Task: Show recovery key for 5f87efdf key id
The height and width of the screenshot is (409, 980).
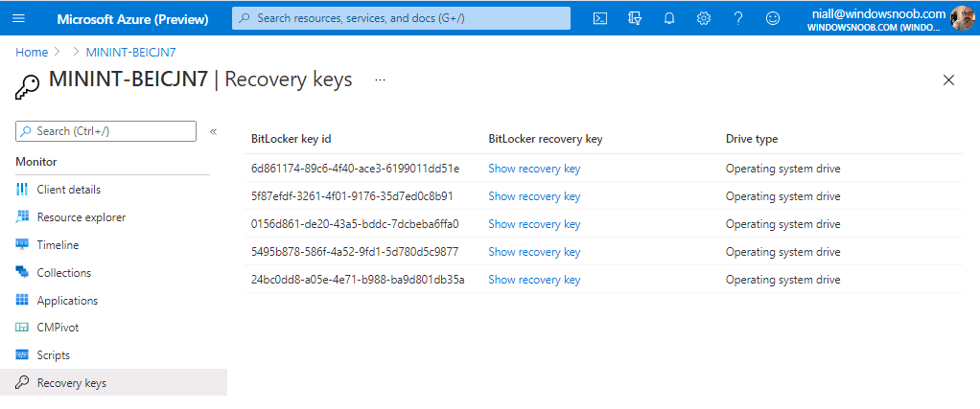Action: pos(534,196)
